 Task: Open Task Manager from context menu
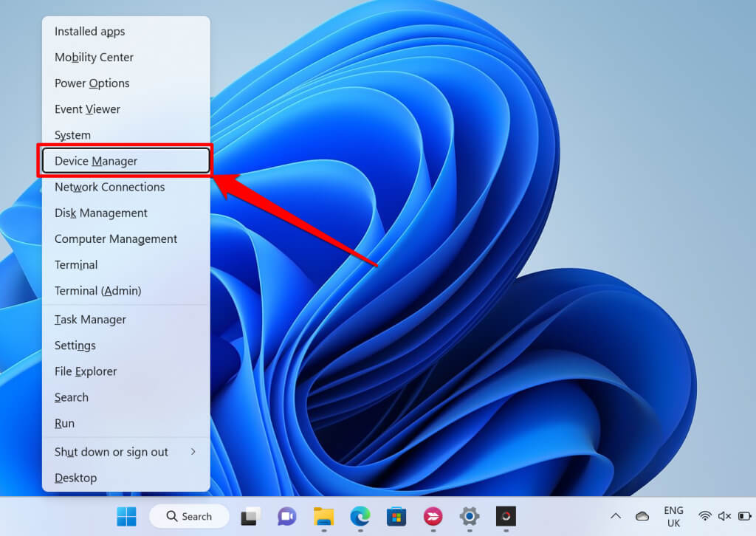pyautogui.click(x=90, y=320)
